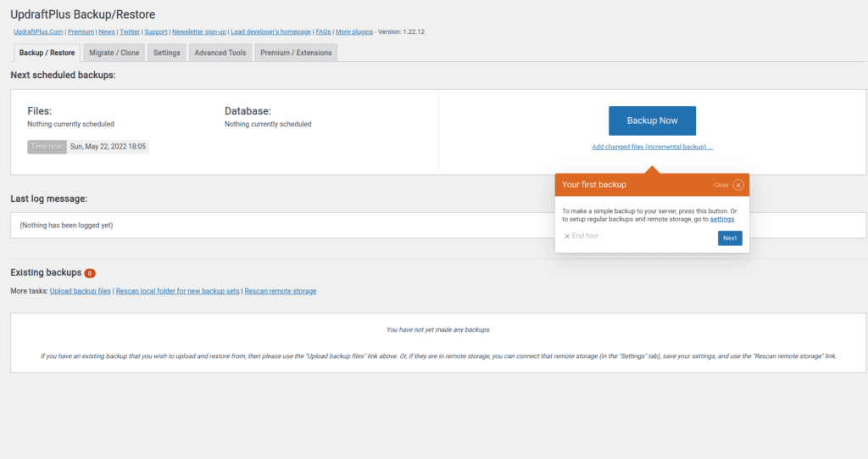Click the Upload backup files link
Image resolution: width=868 pixels, height=459 pixels.
[x=81, y=291]
